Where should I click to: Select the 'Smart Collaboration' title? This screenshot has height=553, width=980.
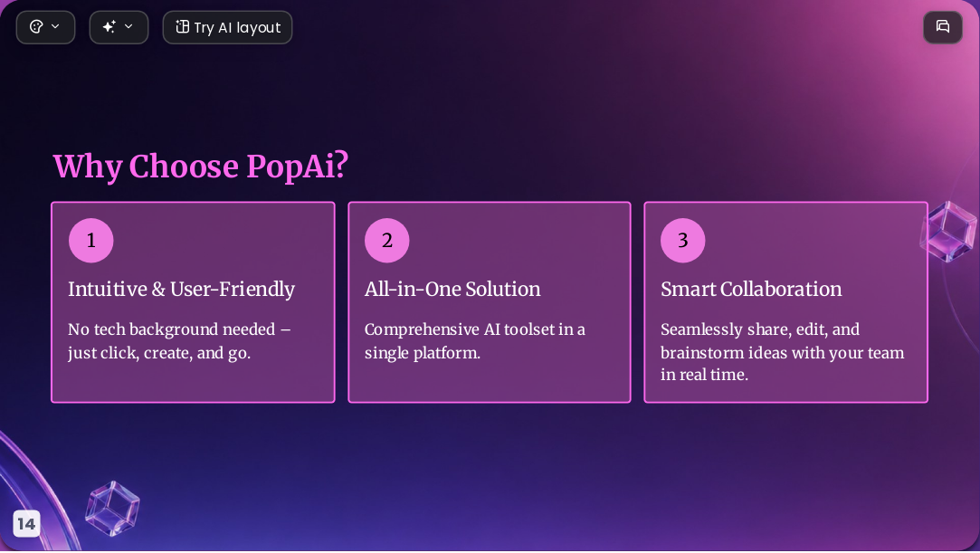(751, 290)
